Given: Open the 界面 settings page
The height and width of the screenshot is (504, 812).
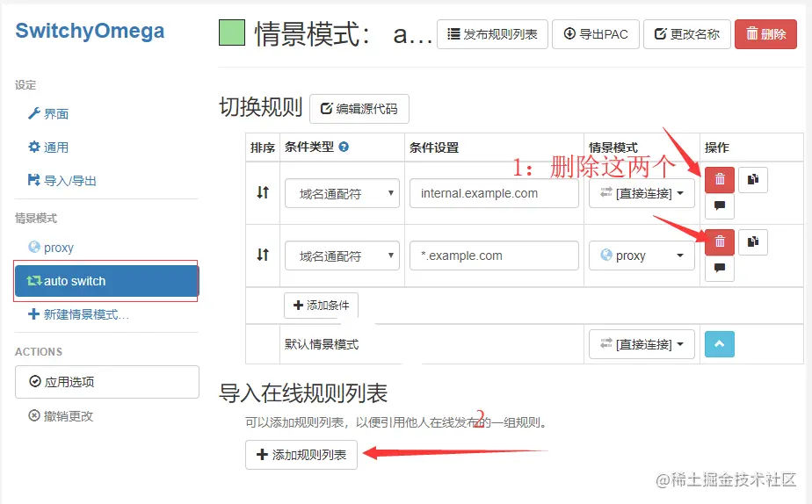Looking at the screenshot, I should pos(48,114).
